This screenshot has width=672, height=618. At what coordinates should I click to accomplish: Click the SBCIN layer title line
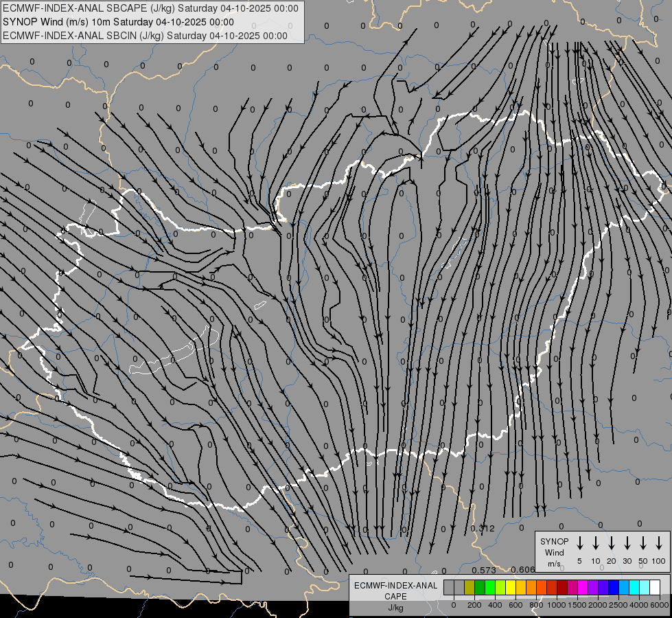coord(145,36)
